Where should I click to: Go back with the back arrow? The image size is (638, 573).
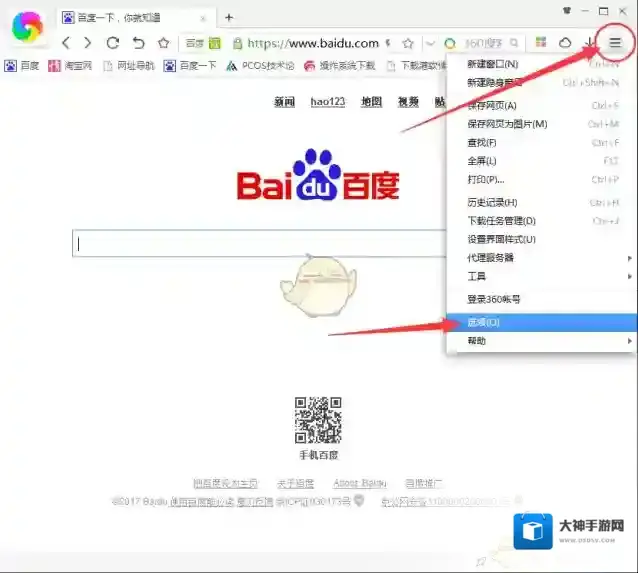66,43
